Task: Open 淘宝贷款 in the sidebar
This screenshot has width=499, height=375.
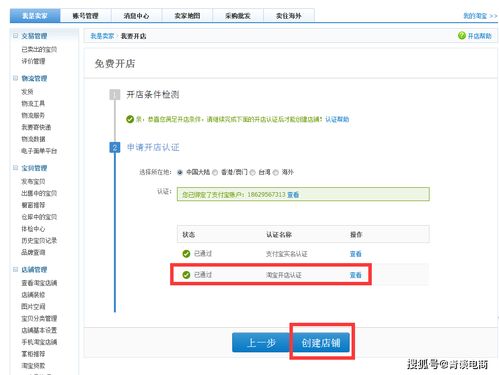Action: (x=33, y=366)
